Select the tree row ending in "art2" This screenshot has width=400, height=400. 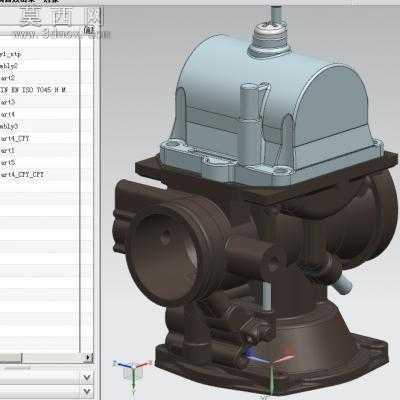coord(39,78)
